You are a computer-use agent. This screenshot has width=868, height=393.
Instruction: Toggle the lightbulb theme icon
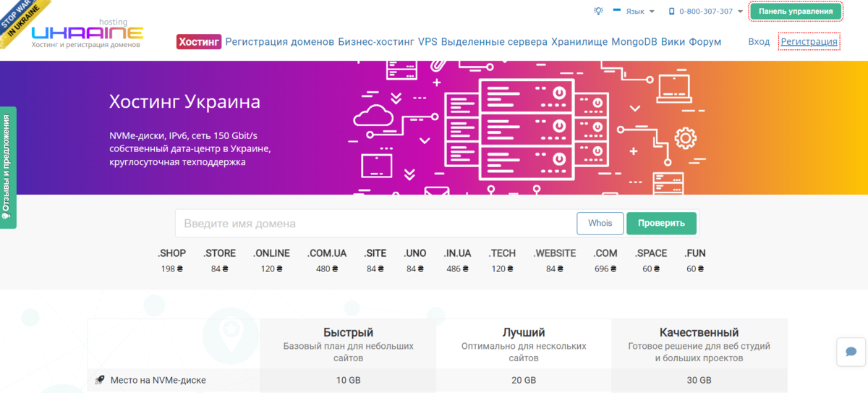(598, 11)
